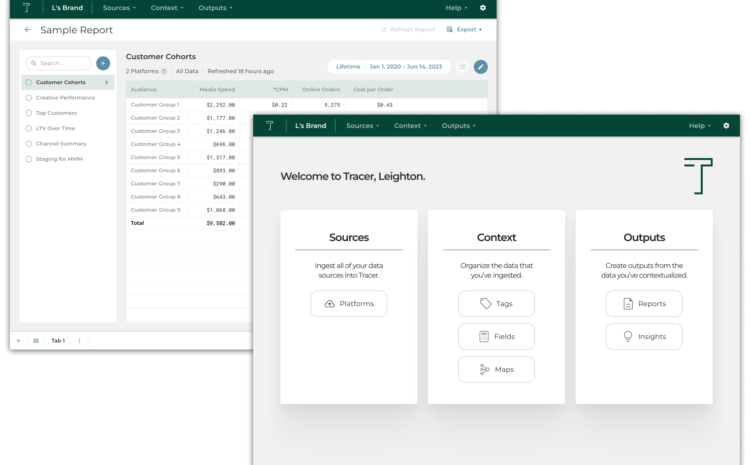Add a new tab with the bottom plus icon
The width and height of the screenshot is (750, 465).
(18, 341)
